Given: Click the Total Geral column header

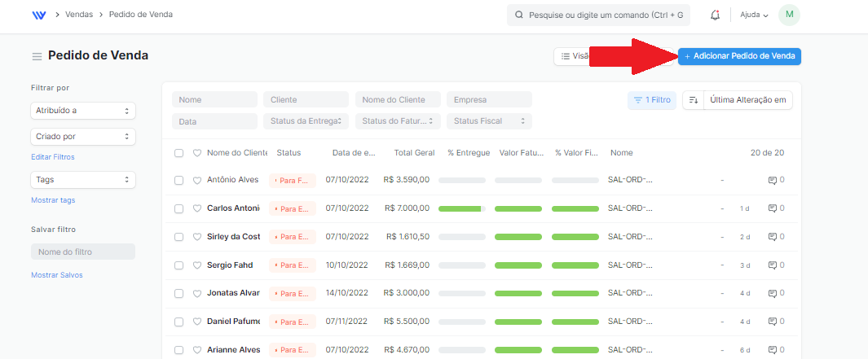Looking at the screenshot, I should 414,153.
